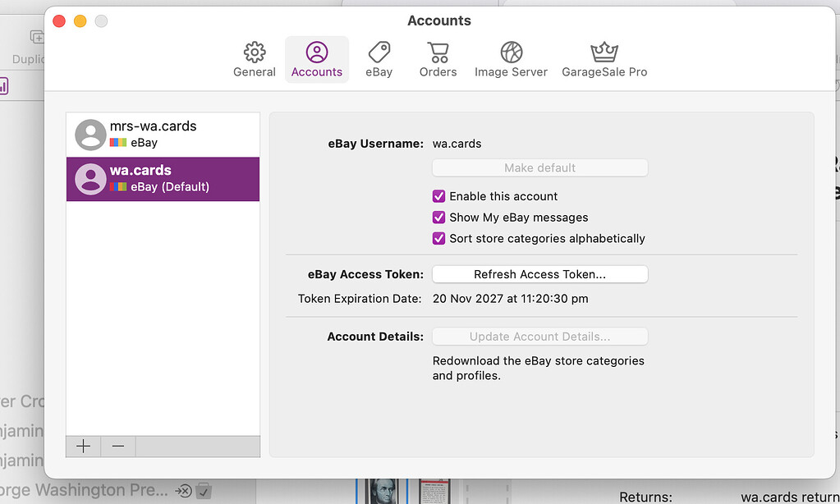This screenshot has height=504, width=840.
Task: Toggle Sort store categories alphabetically
Action: 438,238
